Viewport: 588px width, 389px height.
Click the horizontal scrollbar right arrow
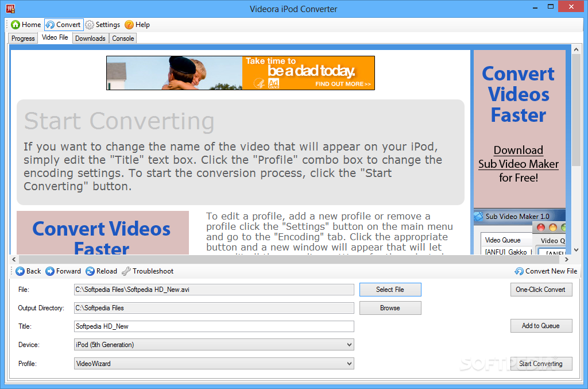coord(566,259)
